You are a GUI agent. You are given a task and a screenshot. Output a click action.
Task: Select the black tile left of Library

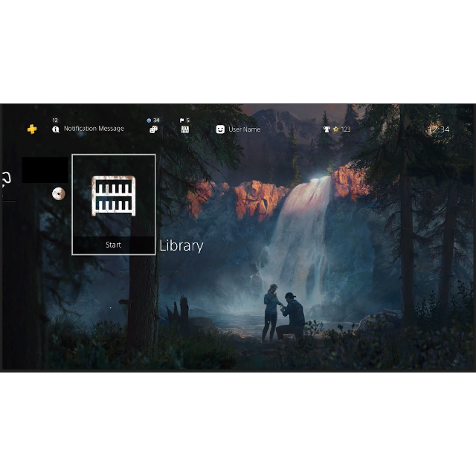pyautogui.click(x=45, y=170)
